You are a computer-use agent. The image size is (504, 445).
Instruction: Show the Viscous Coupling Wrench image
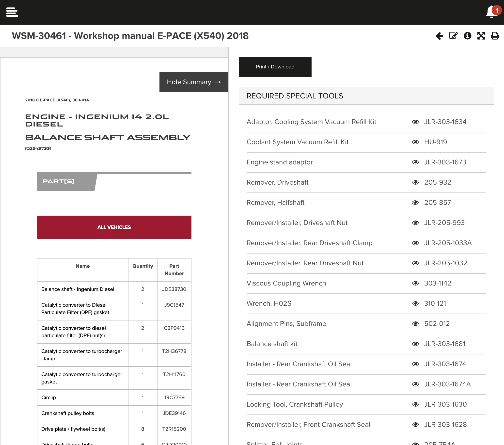coord(415,284)
